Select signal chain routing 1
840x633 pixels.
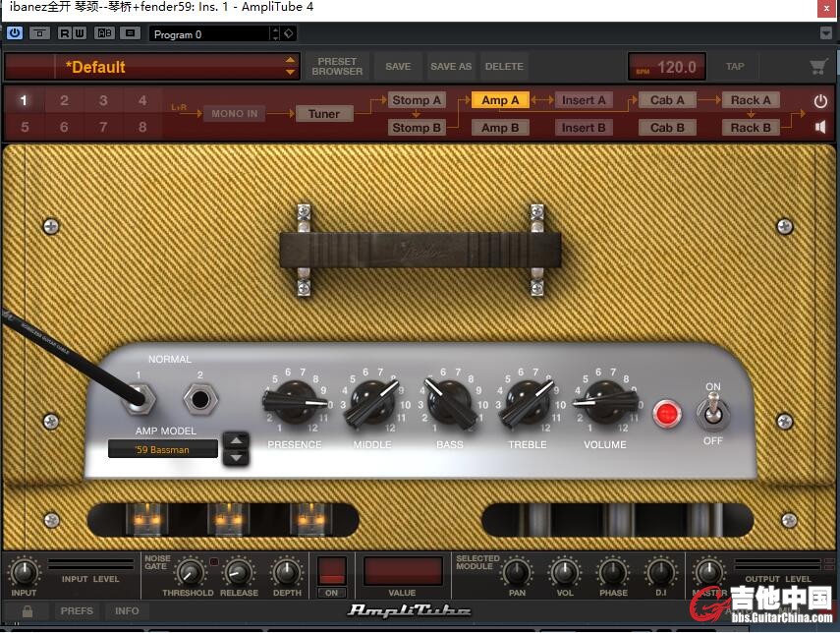point(24,100)
